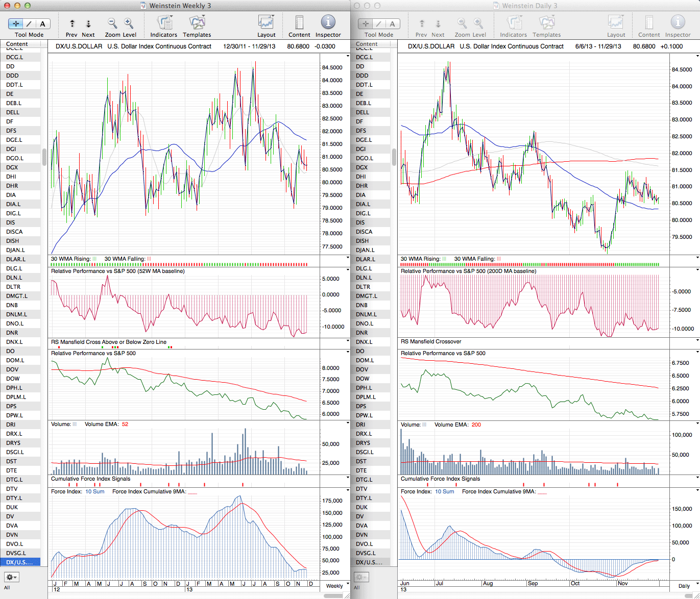
Task: Zoom out using Weekly window's minus magnifier
Action: pos(112,23)
